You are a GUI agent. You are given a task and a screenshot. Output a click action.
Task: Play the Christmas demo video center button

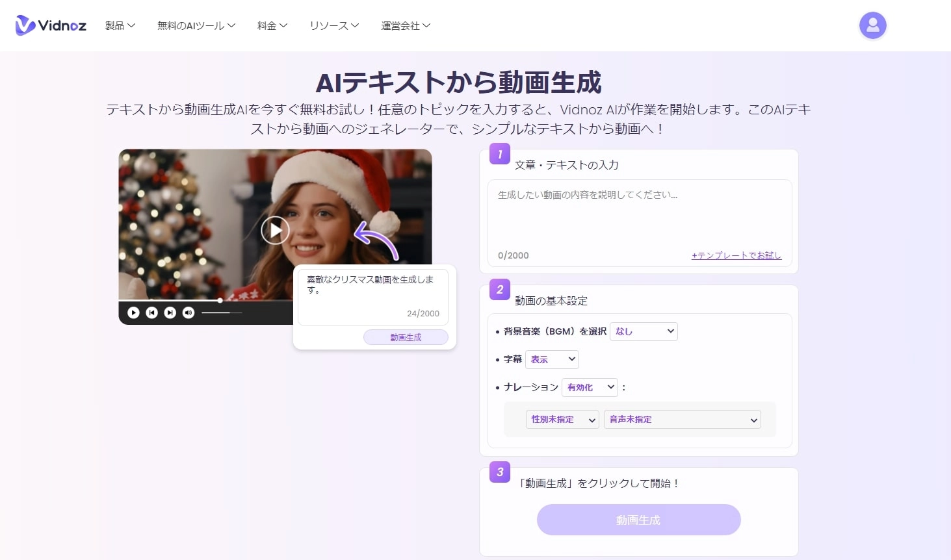pyautogui.click(x=275, y=230)
